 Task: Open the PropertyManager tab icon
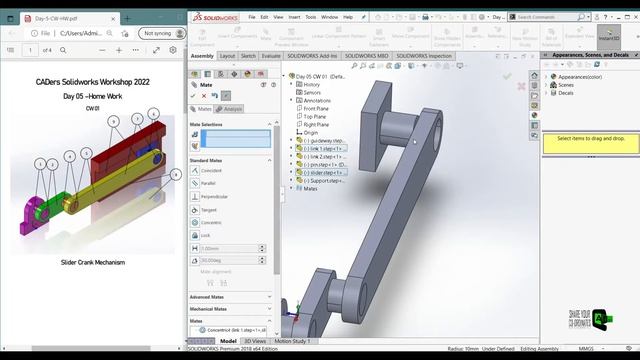208,74
